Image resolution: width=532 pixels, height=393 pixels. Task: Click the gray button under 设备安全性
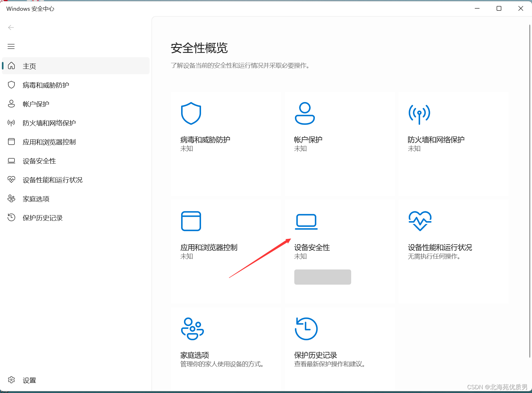323,277
